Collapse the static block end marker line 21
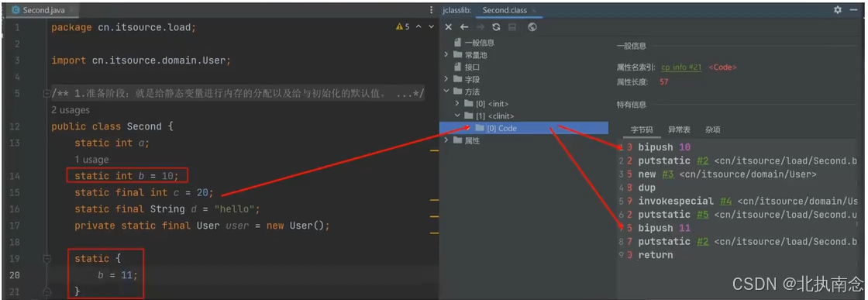Viewport: 868px width, 300px height. [46, 291]
